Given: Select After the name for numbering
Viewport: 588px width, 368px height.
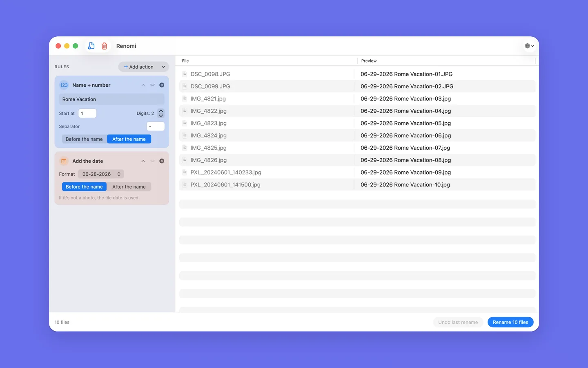Looking at the screenshot, I should [129, 139].
